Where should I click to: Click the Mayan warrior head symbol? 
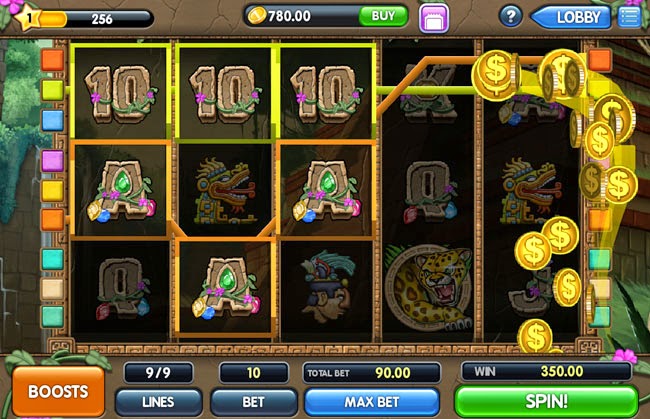[x=327, y=286]
